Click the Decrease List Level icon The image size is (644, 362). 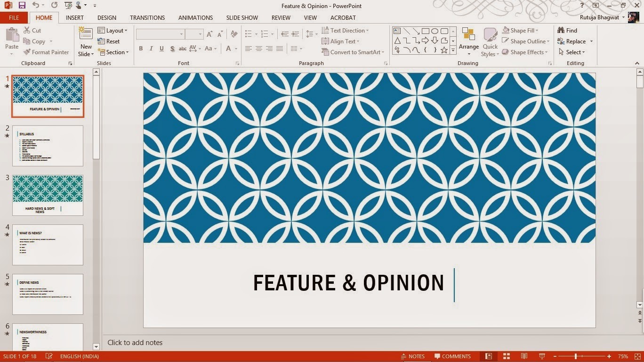point(284,34)
